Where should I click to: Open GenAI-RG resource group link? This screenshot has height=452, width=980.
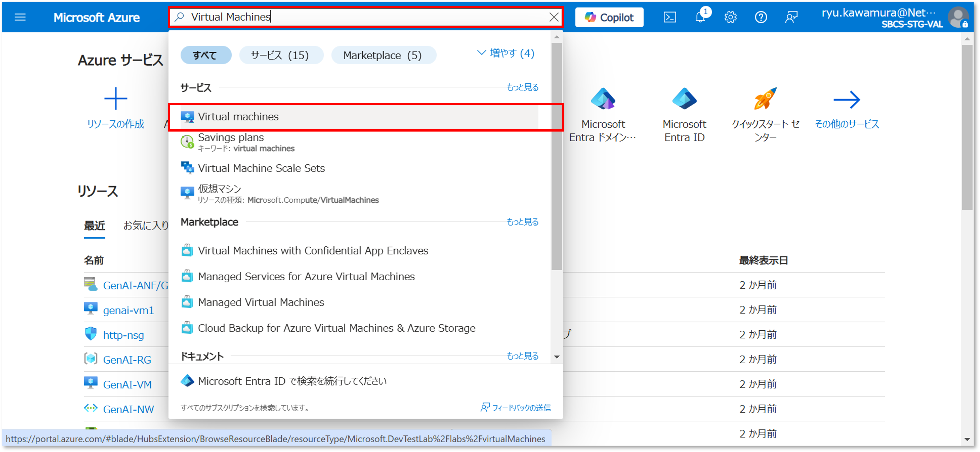point(127,360)
